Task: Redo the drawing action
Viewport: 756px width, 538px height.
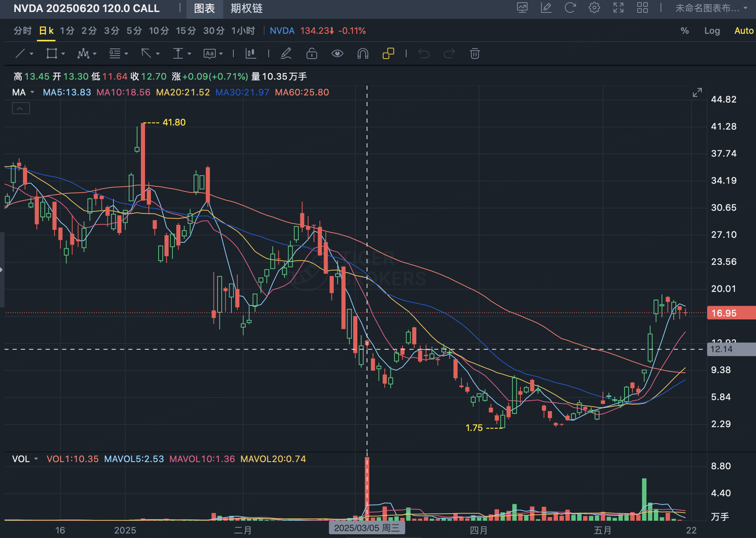Action: (449, 54)
